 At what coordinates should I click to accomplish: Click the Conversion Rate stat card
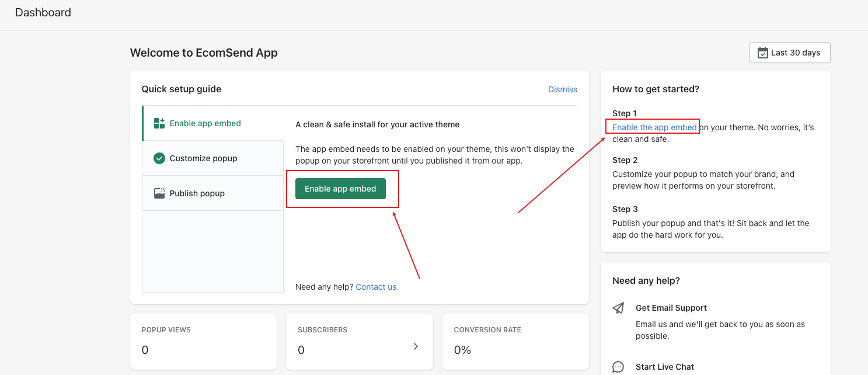coord(515,342)
